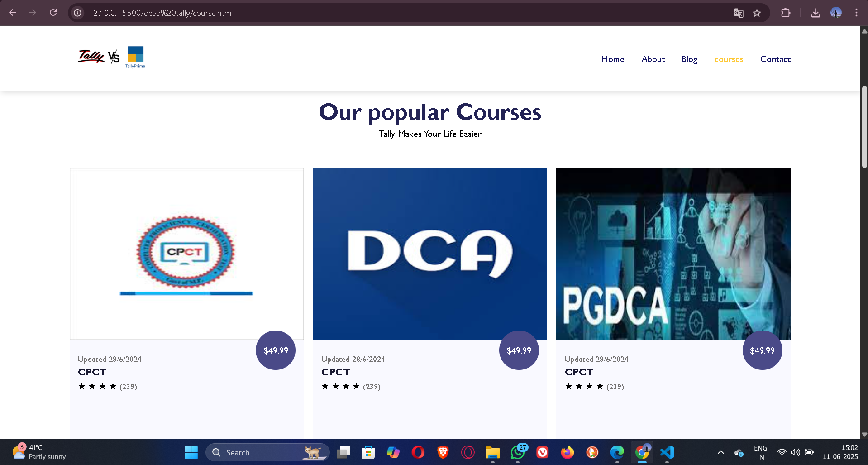Click the reload page icon
This screenshot has height=465, width=868.
[53, 13]
